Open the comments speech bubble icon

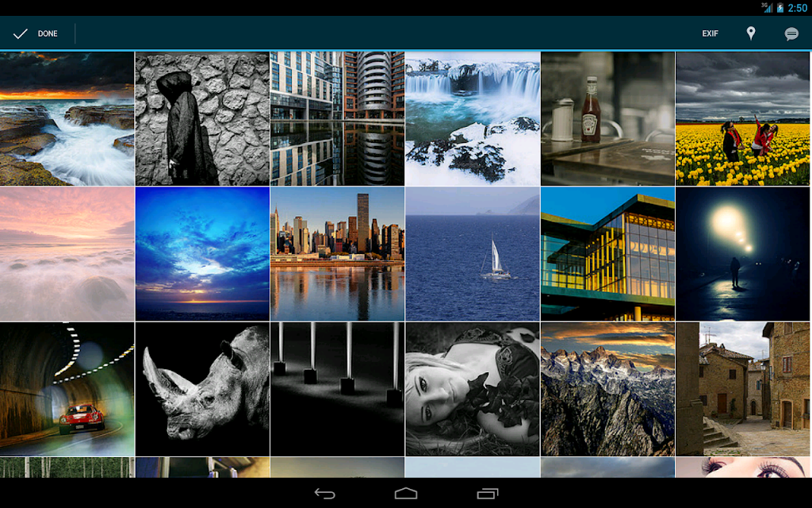(791, 34)
